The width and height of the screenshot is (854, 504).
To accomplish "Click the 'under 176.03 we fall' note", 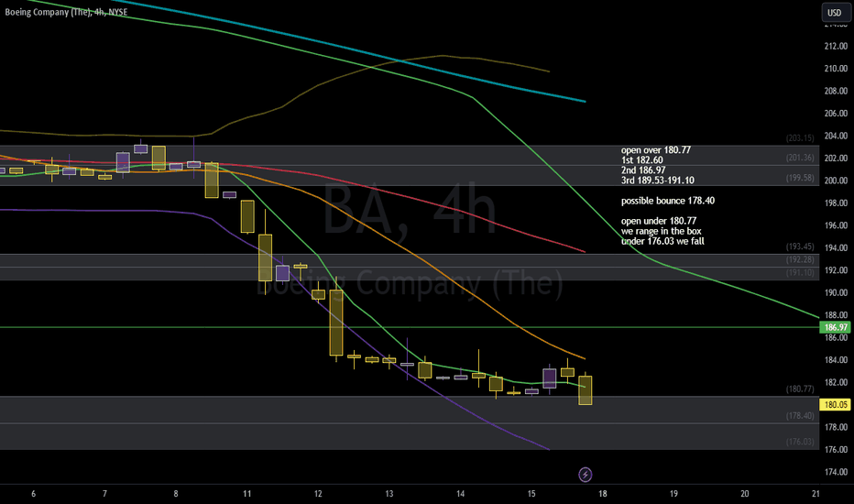I will (x=662, y=241).
